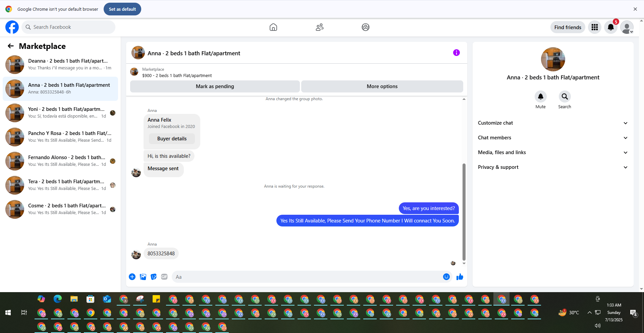Screen dimensions: 644x333
Task: Open Windows notification center
Action: coord(634,313)
